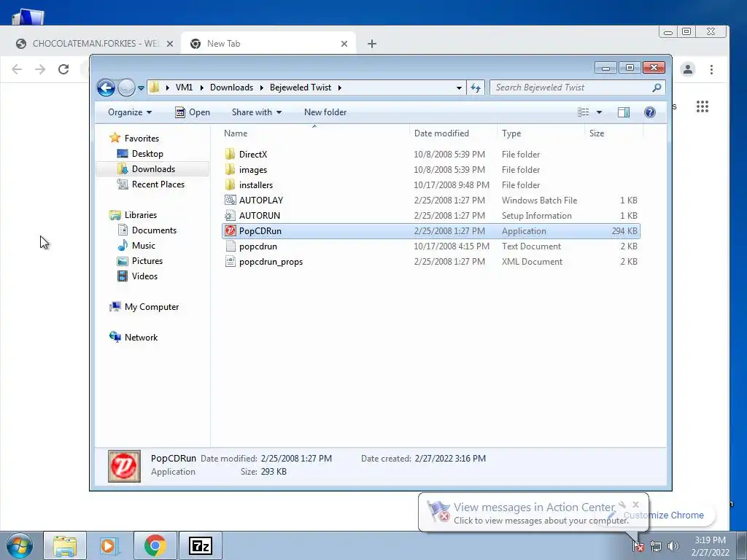Click Open in the Explorer toolbar
Image resolution: width=747 pixels, height=560 pixels.
point(193,112)
